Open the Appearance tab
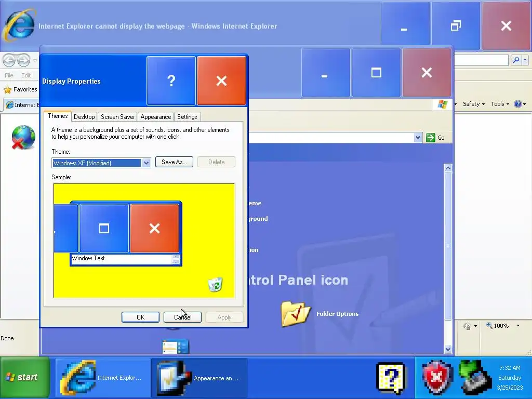 tap(156, 117)
